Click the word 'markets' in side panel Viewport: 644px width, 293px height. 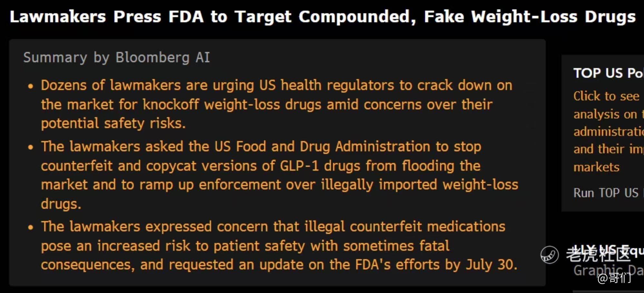(596, 167)
